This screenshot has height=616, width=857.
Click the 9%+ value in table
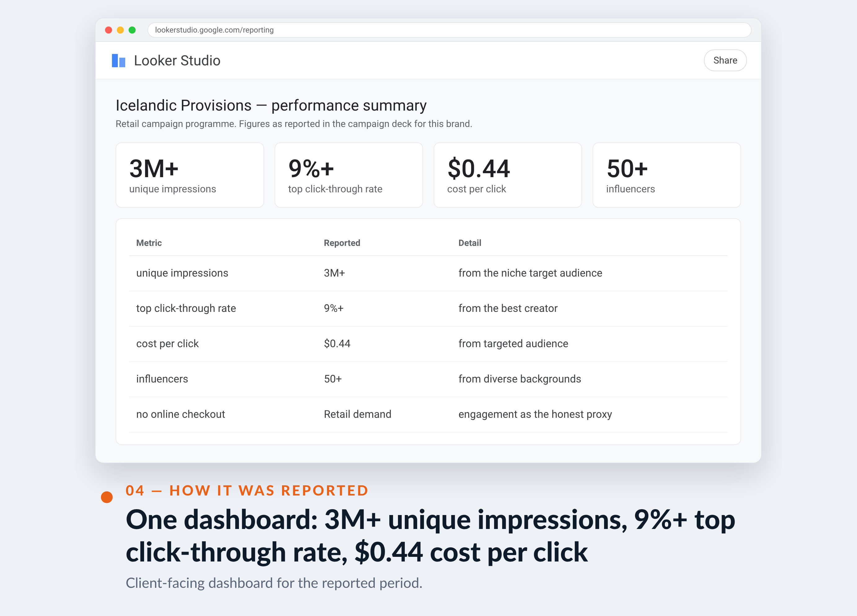point(334,308)
